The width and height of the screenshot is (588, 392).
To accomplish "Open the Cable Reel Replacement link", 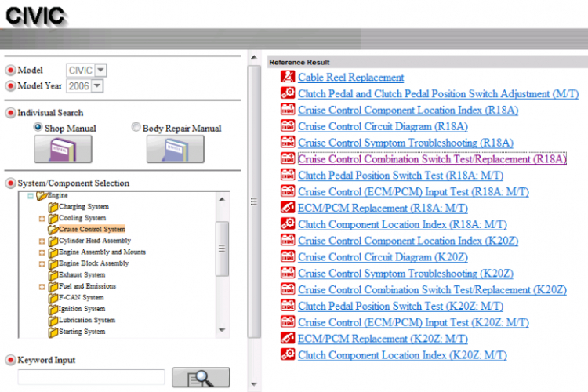I will click(x=351, y=78).
